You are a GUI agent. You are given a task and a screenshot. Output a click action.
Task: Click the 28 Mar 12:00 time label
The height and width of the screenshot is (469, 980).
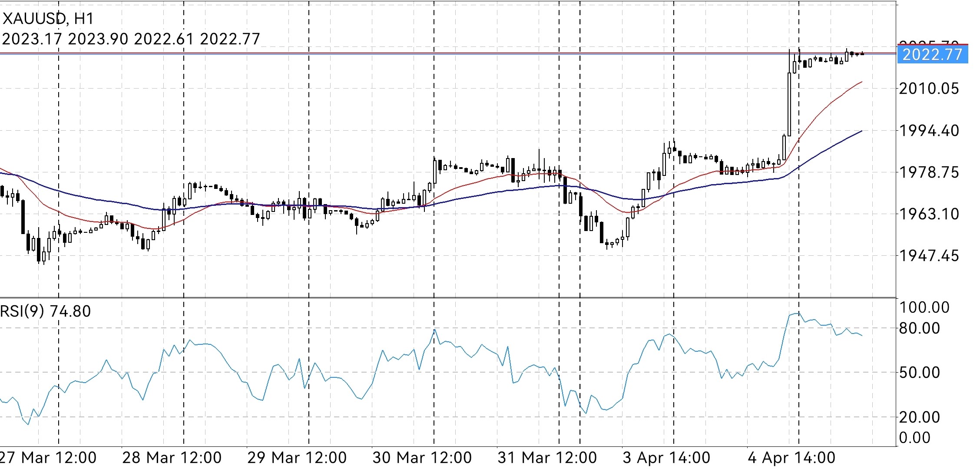[172, 458]
